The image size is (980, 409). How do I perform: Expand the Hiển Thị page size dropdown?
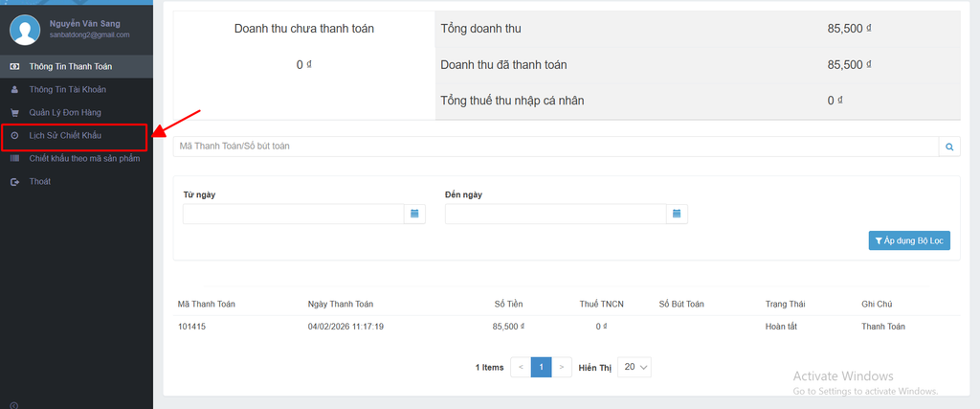coord(635,367)
